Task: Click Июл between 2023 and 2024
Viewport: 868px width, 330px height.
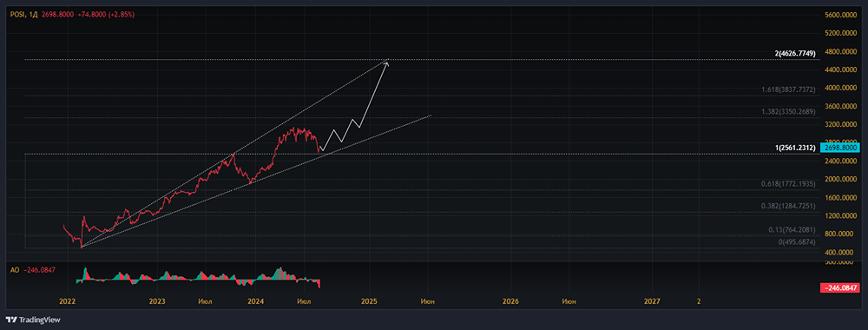Action: click(x=205, y=301)
